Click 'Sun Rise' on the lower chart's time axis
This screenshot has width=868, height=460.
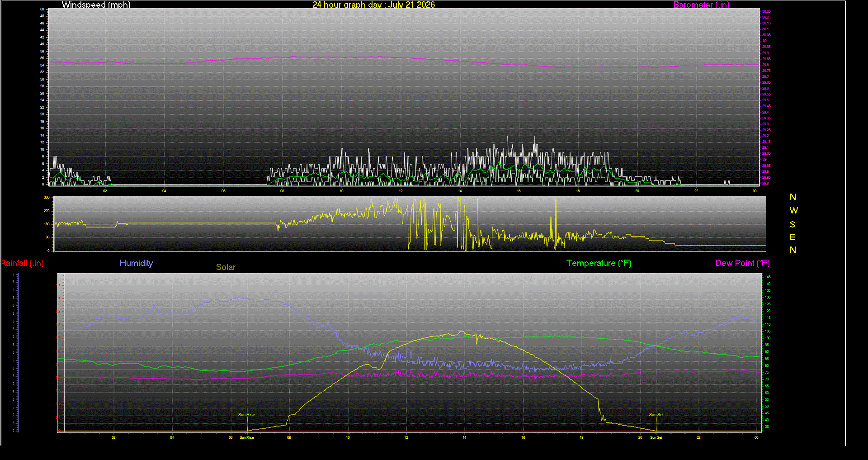pyautogui.click(x=247, y=437)
